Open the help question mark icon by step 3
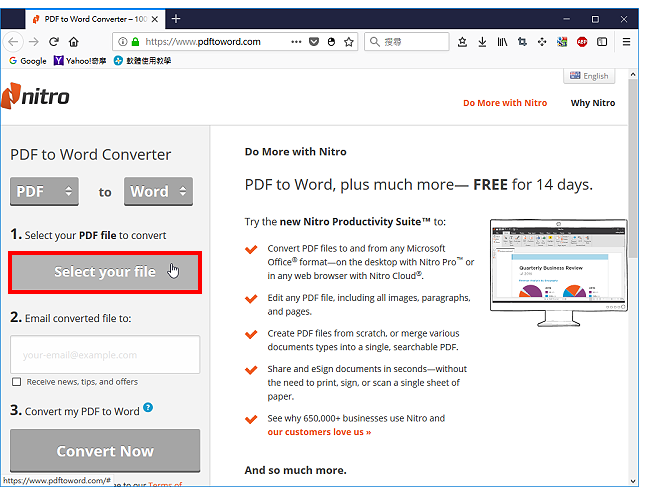This screenshot has height=488, width=649. coord(148,408)
